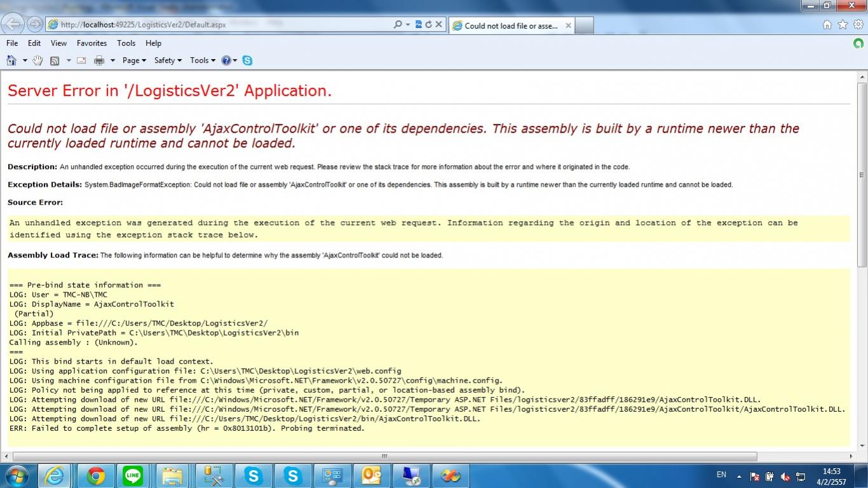Screen dimensions: 868x488
Task: Open the LINE app from the taskbar
Action: [x=133, y=475]
